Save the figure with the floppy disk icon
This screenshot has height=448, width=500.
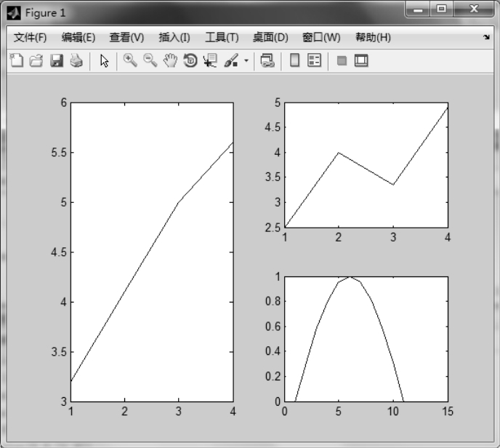coord(57,61)
